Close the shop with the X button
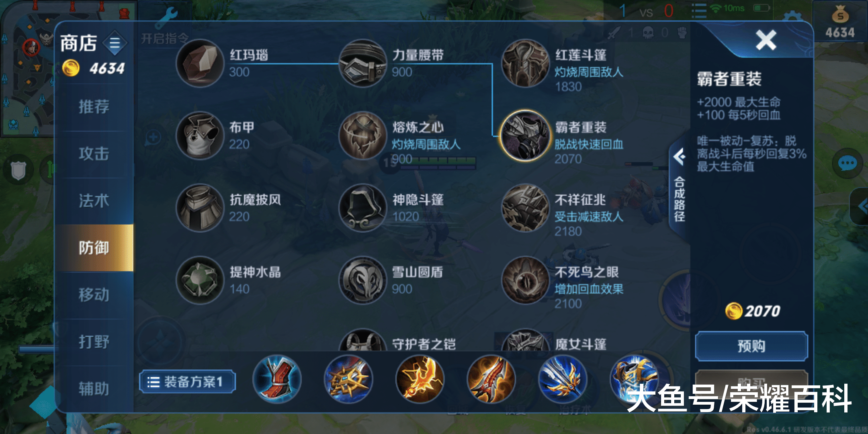 [766, 40]
